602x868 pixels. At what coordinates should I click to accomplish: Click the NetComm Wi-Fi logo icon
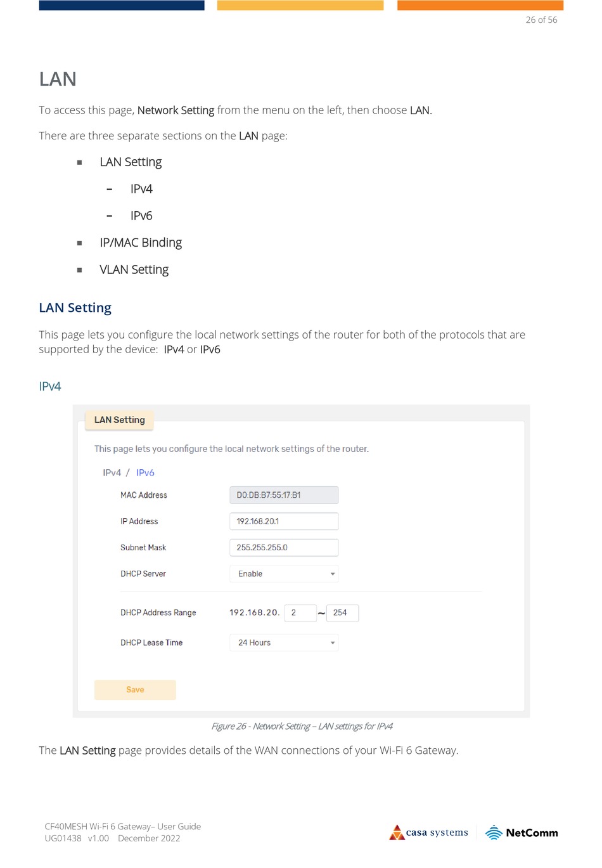tap(494, 832)
